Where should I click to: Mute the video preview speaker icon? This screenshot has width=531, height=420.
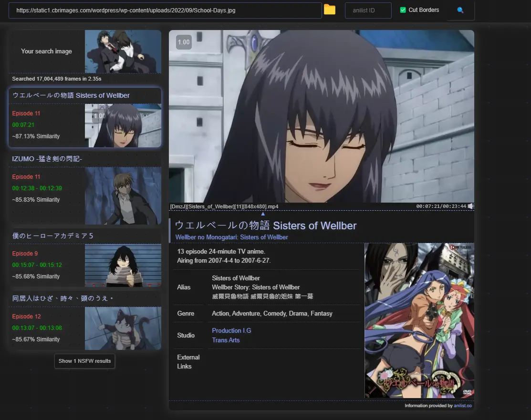point(471,206)
